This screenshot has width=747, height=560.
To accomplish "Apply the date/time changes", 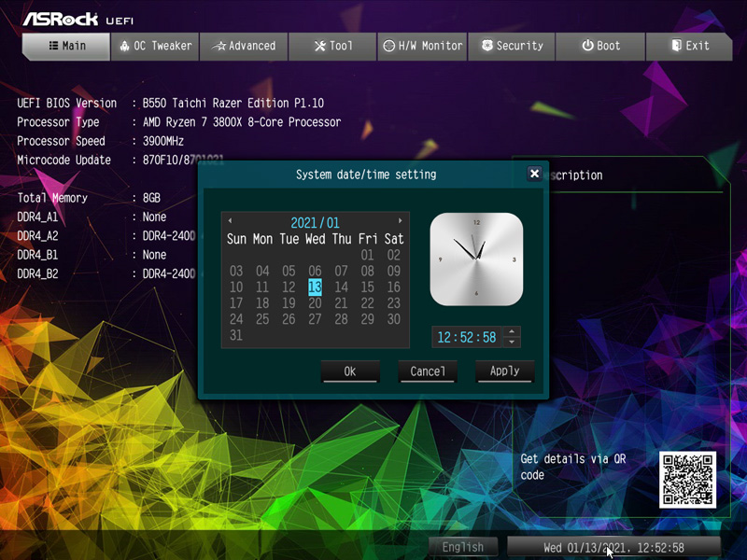I will 505,371.
